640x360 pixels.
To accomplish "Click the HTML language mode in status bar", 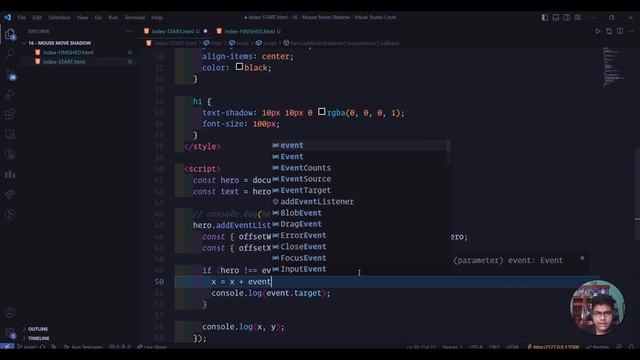I will pyautogui.click(x=512, y=347).
